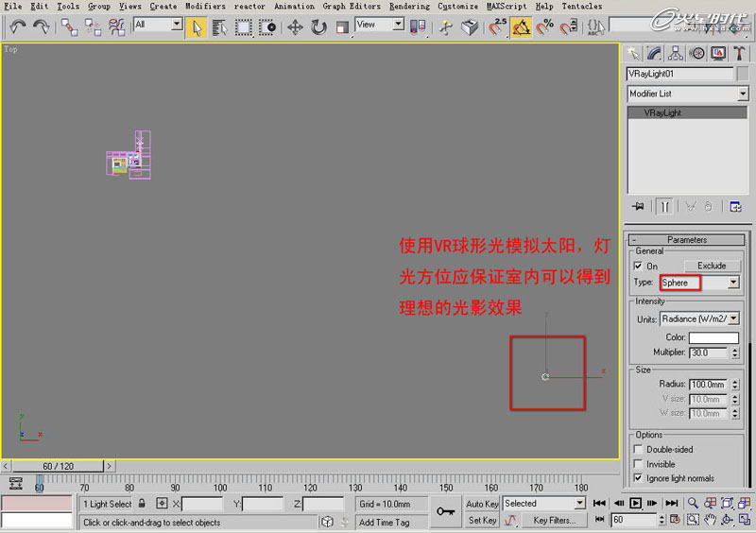Toggle Absolute/Offset transform type-in mode
This screenshot has width=756, height=533.
click(x=162, y=503)
